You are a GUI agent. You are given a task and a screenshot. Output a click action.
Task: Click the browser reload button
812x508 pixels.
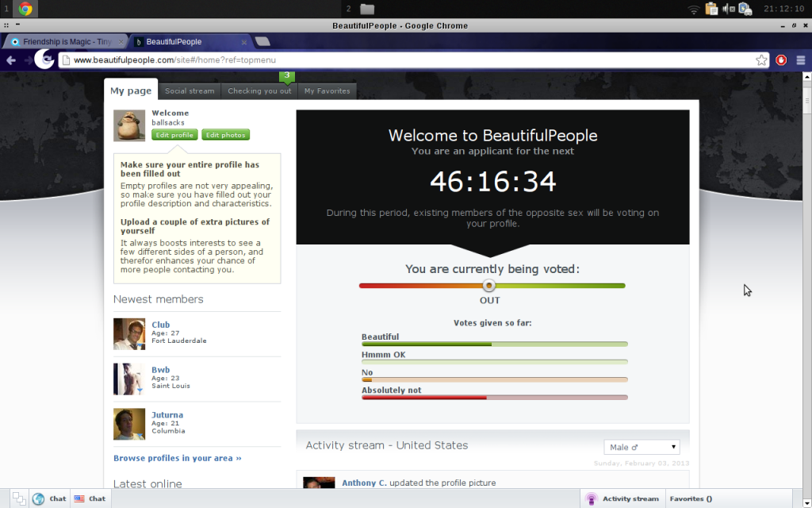coord(46,60)
